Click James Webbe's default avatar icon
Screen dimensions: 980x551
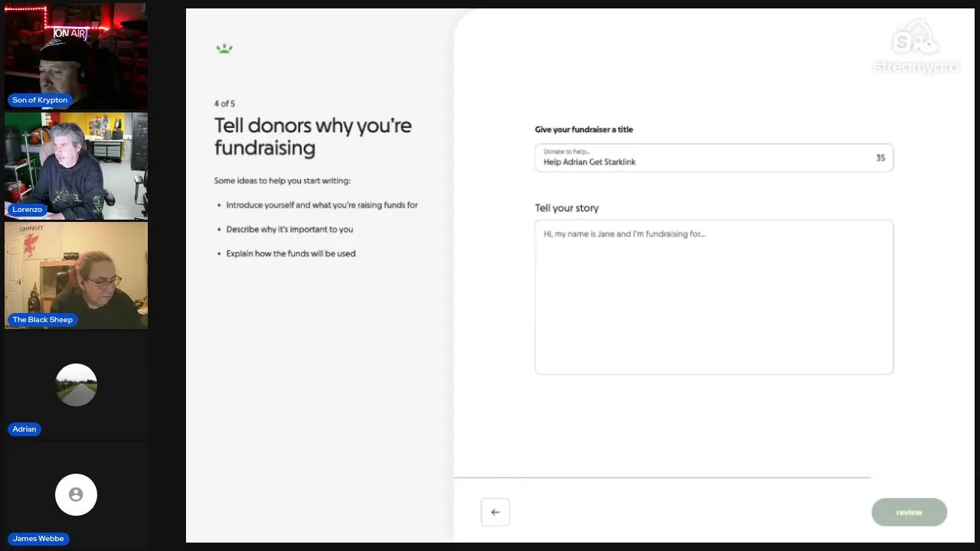(x=76, y=494)
